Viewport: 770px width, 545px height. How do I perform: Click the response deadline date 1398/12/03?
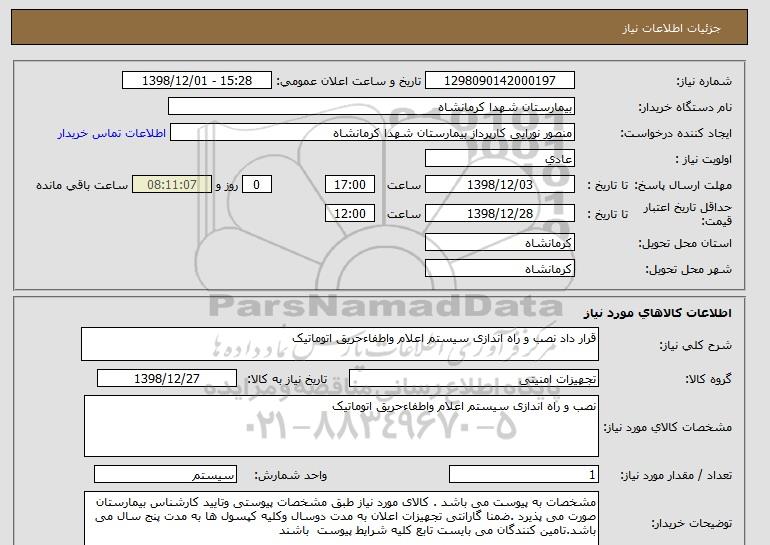pyautogui.click(x=499, y=185)
